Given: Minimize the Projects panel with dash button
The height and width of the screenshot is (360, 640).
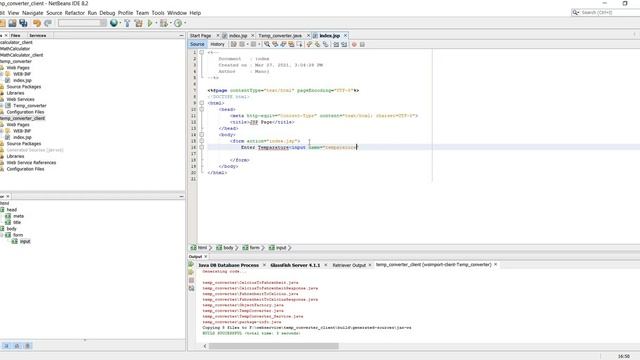Looking at the screenshot, I should click(181, 36).
